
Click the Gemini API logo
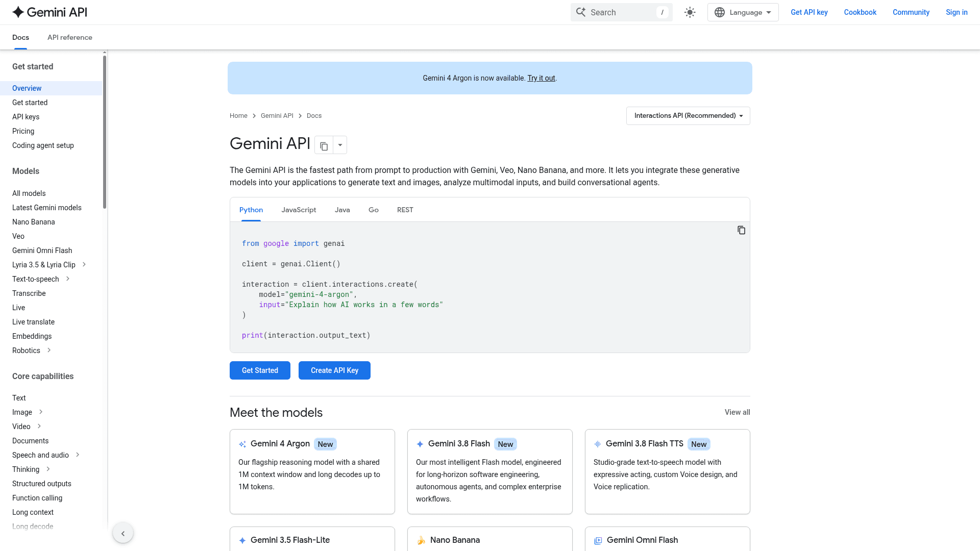(50, 12)
